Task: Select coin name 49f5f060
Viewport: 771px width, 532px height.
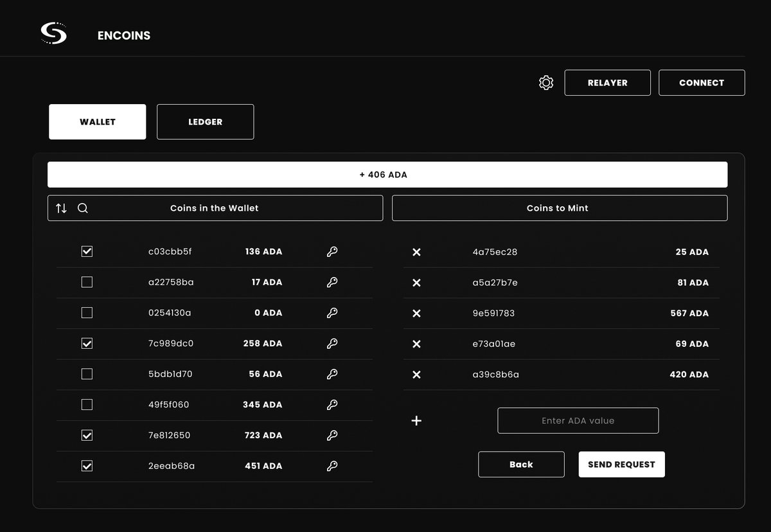Action: (x=169, y=405)
